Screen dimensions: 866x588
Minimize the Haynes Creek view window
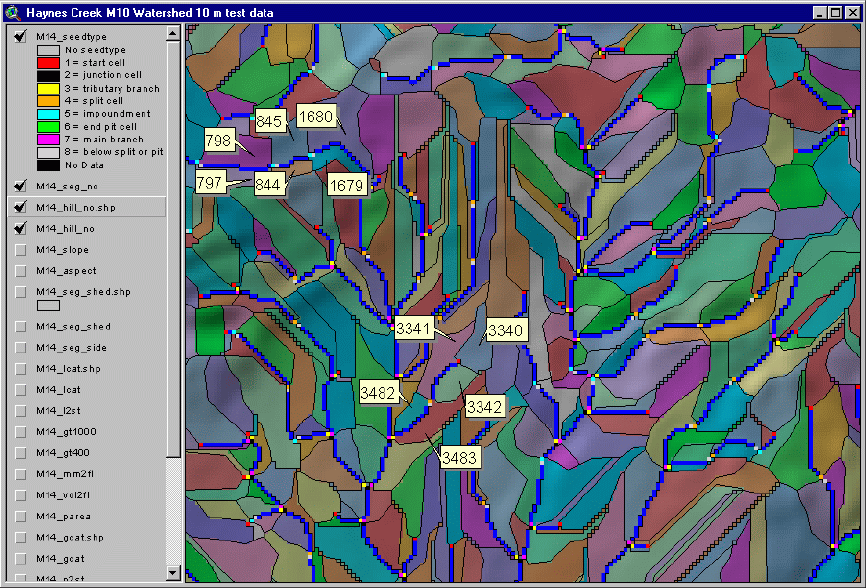[820, 12]
